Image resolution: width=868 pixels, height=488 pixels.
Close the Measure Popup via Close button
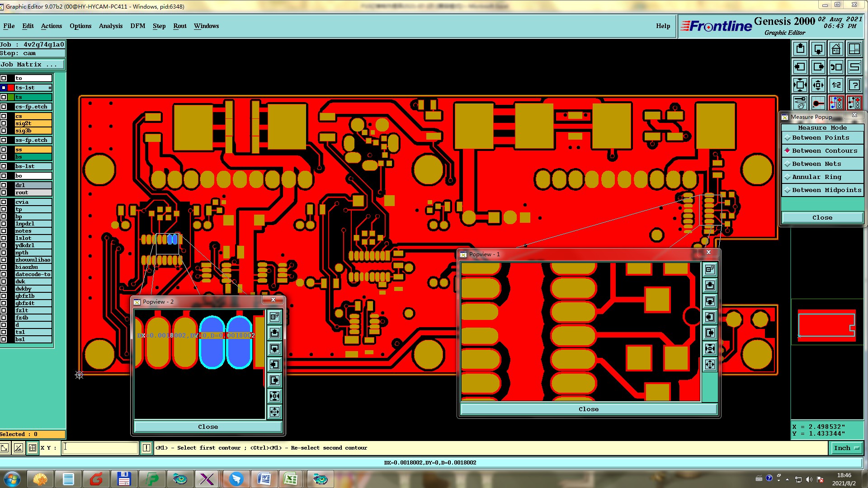(x=821, y=218)
